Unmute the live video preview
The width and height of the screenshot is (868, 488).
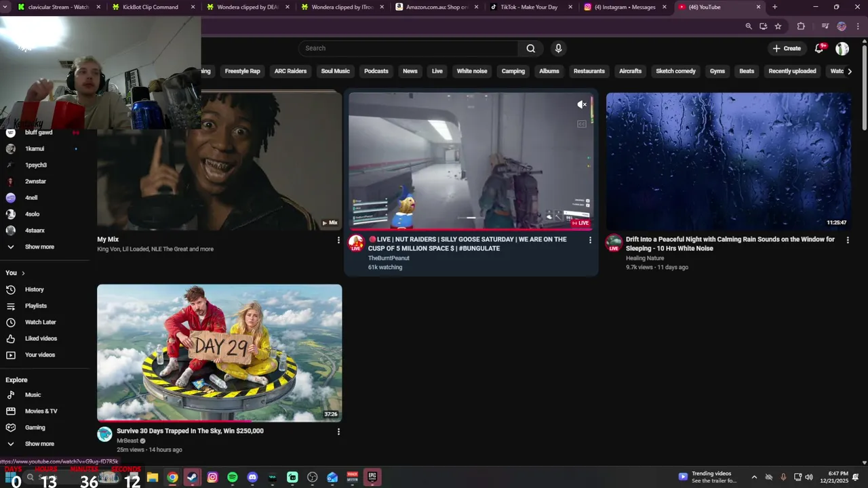(581, 104)
